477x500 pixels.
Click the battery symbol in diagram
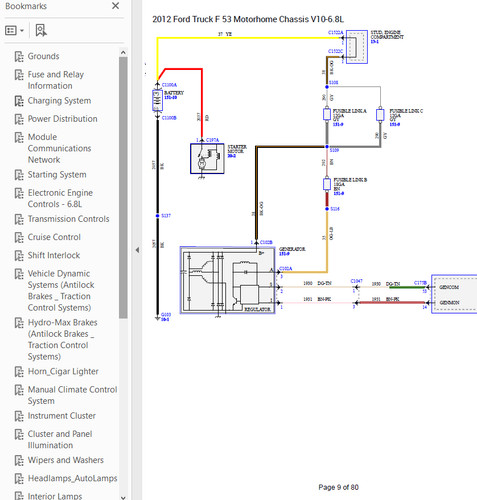point(157,100)
